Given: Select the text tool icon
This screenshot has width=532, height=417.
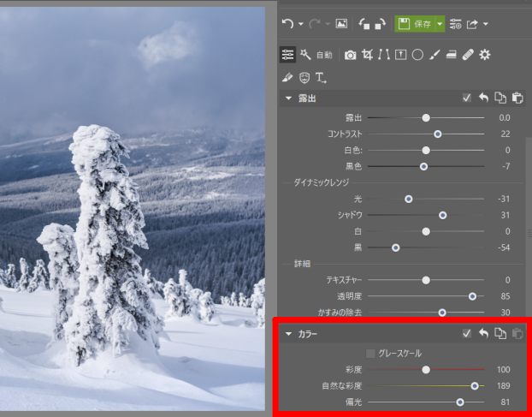Looking at the screenshot, I should click(x=321, y=78).
